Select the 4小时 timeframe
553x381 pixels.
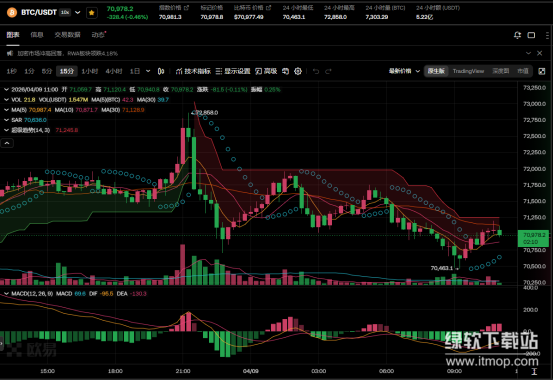(x=114, y=71)
